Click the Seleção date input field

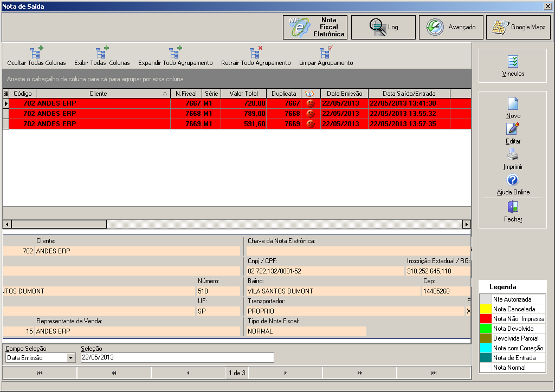coord(177,357)
